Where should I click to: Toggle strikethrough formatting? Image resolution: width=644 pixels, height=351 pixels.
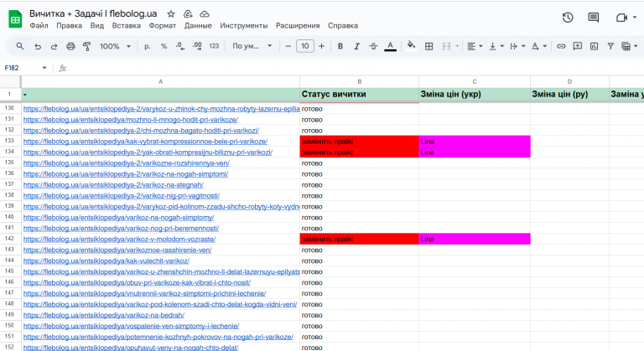pos(373,46)
